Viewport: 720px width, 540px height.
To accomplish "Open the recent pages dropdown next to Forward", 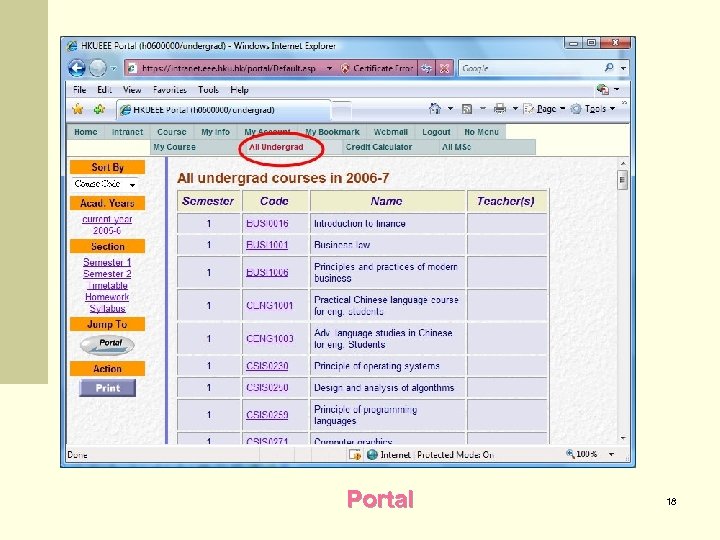I will click(113, 68).
